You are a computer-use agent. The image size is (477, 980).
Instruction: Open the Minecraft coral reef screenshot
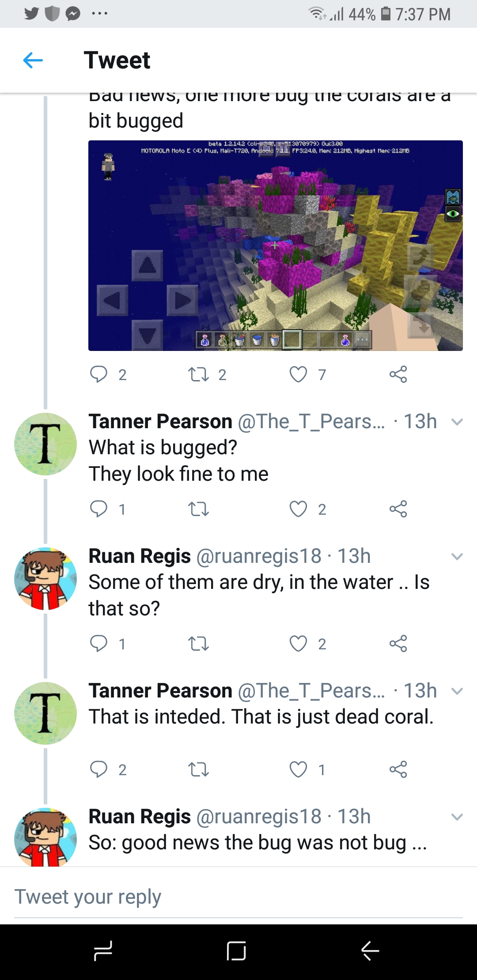coord(275,245)
